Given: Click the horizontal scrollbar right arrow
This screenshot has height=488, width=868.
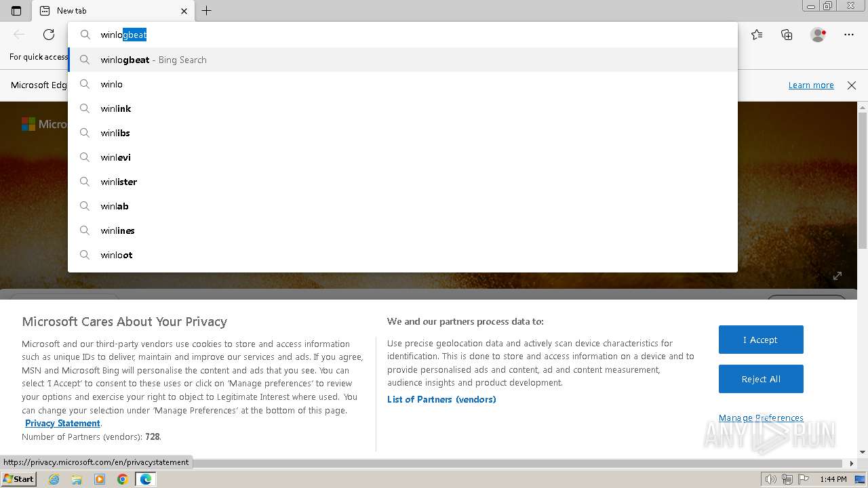Looking at the screenshot, I should (852, 464).
